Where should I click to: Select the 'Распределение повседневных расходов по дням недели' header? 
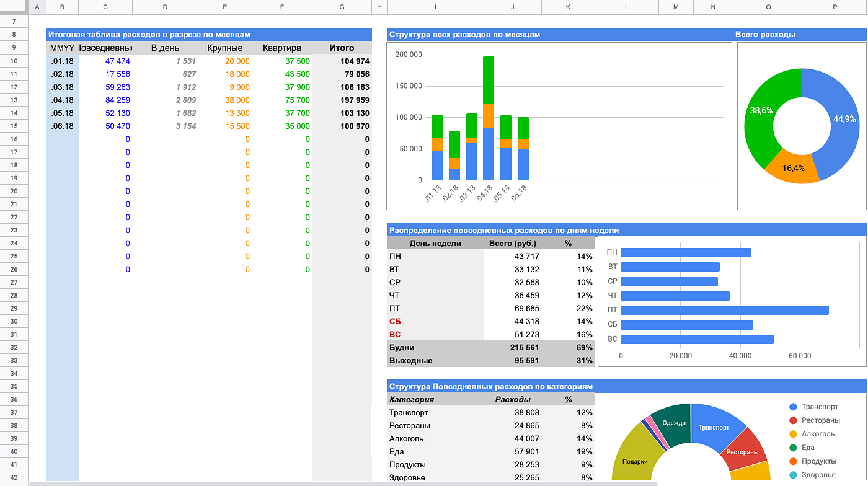point(504,230)
